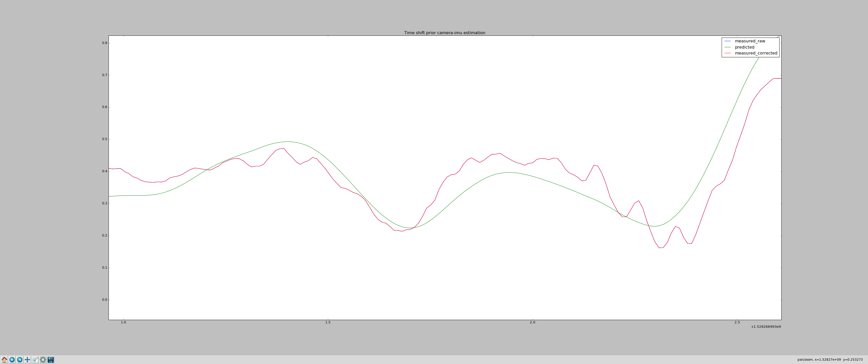868x364 pixels.
Task: Save the figure using the floppy disk icon
Action: 51,360
